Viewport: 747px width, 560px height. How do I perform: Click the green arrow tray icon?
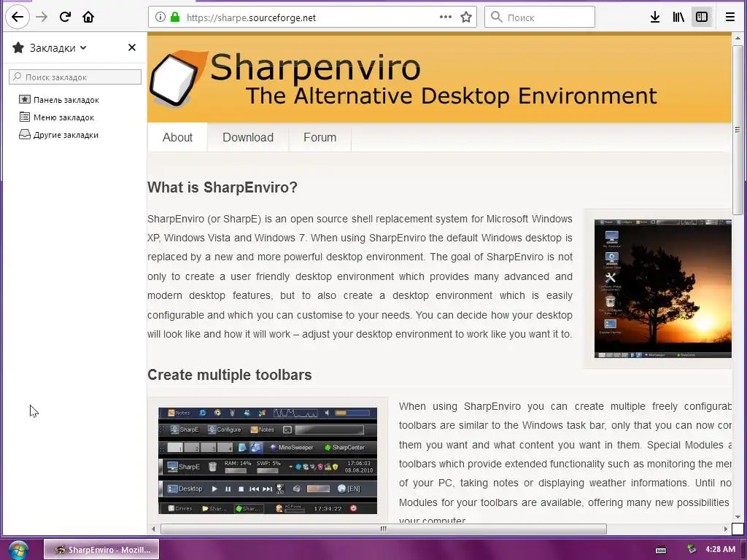click(692, 550)
